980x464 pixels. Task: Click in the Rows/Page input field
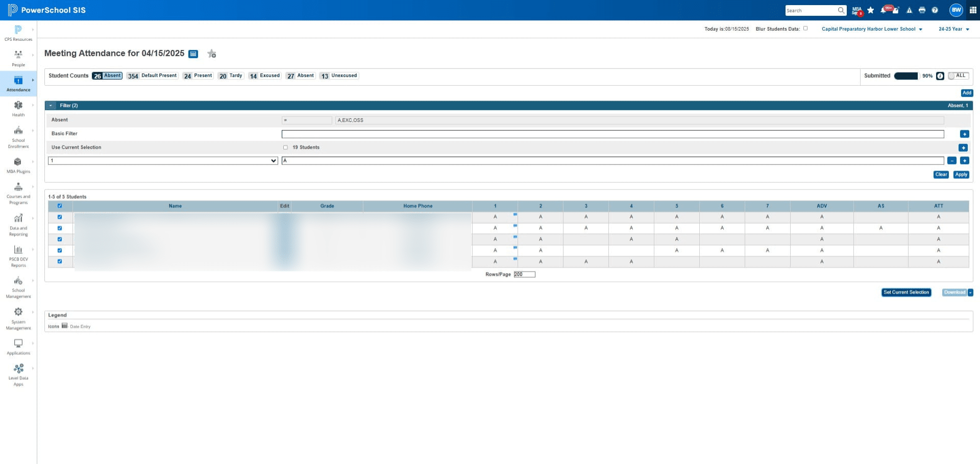[x=524, y=274]
